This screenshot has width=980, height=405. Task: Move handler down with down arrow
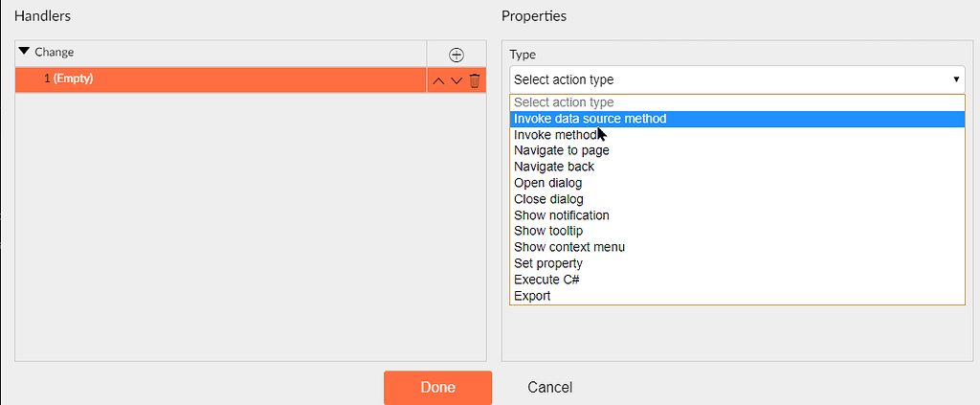[x=457, y=80]
